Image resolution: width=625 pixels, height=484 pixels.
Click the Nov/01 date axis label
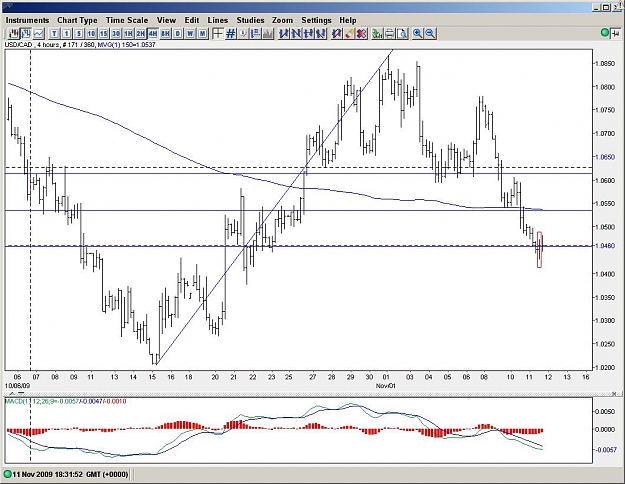[x=385, y=386]
